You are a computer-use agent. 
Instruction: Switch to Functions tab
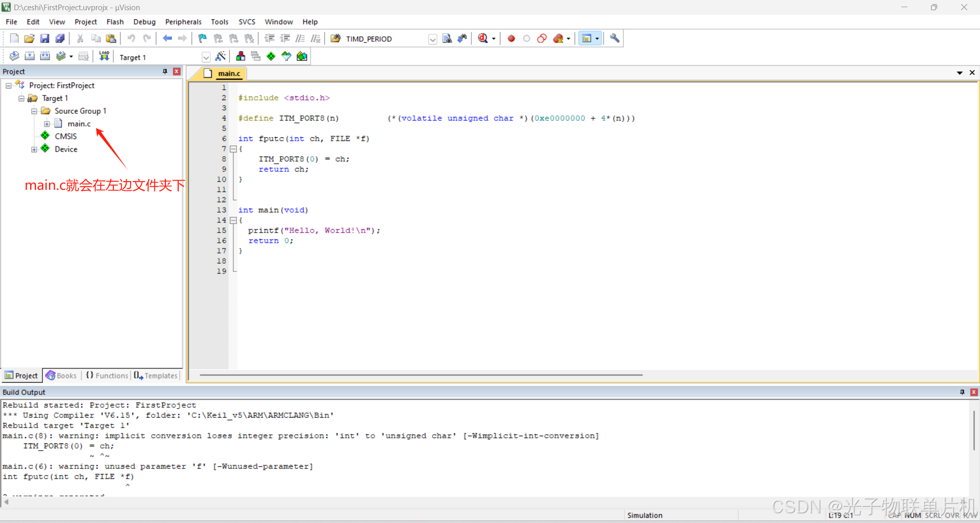click(107, 376)
